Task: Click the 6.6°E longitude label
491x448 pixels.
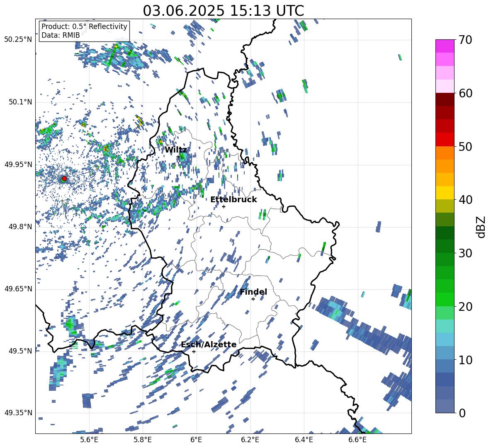Action: (x=357, y=440)
